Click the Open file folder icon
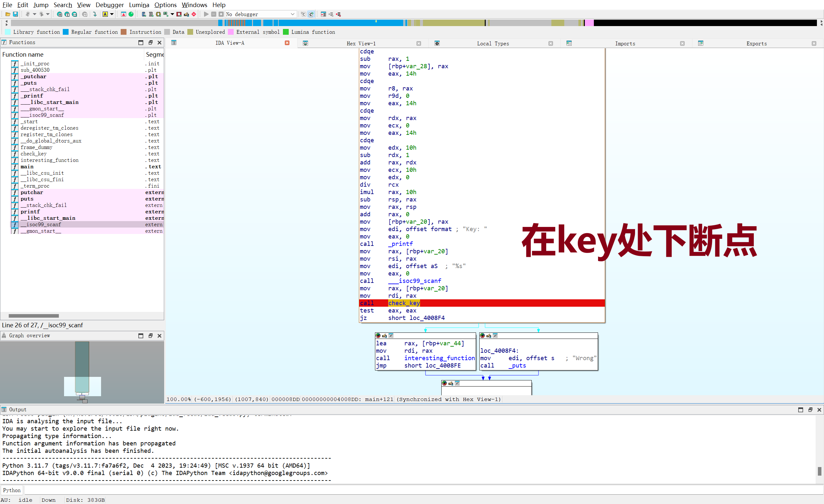The image size is (824, 504). click(8, 14)
